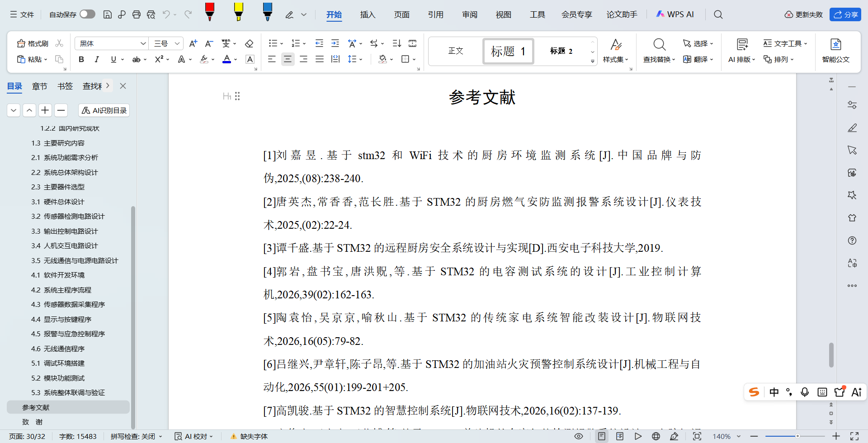Open the 样式集 style set menu
Viewport: 868px width, 443px height.
[x=616, y=51]
